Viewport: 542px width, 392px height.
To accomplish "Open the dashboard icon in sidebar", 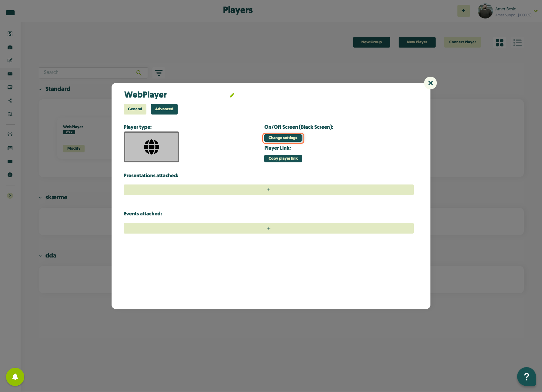I will click(10, 34).
